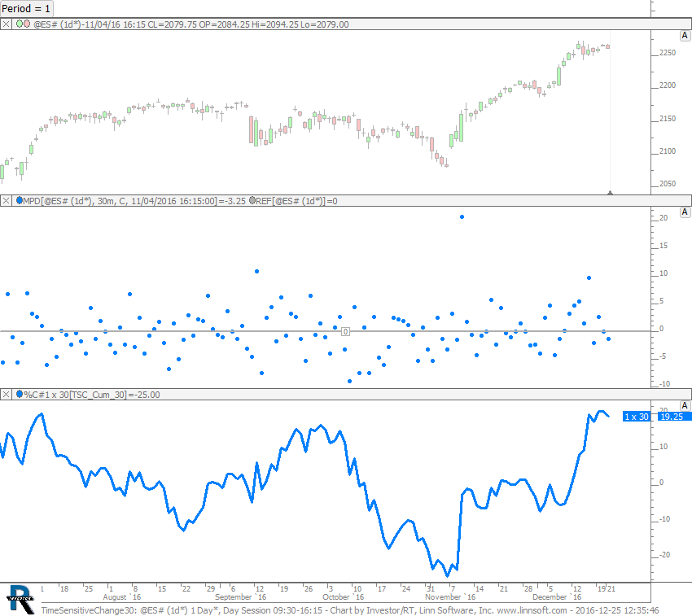Click the www.linnsoft.com footer text
Image resolution: width=692 pixels, height=616 pixels.
[x=532, y=609]
